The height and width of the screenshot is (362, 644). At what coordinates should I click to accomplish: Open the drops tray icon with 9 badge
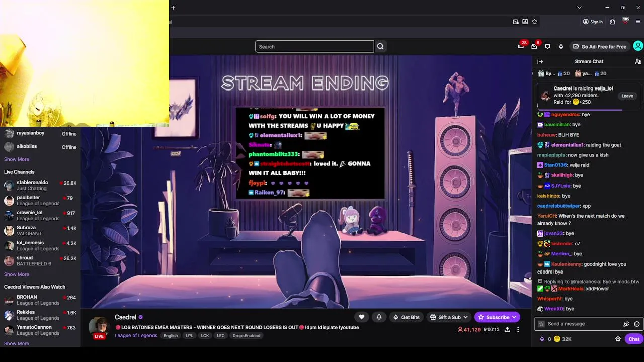point(535,46)
